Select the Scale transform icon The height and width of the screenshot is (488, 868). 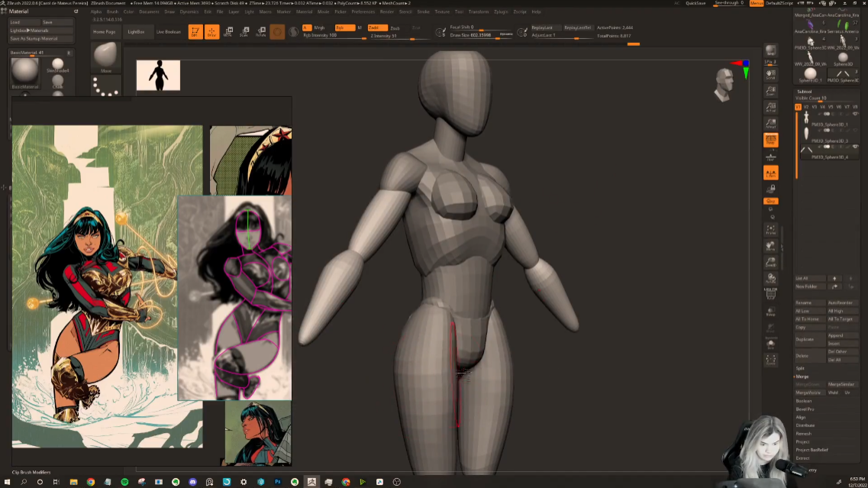click(245, 31)
